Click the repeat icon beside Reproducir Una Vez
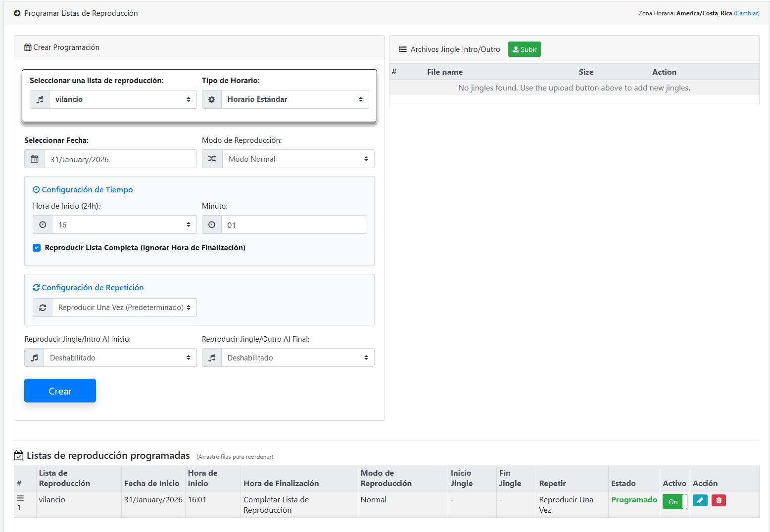Screen dimensions: 770x532 [x=43, y=308]
